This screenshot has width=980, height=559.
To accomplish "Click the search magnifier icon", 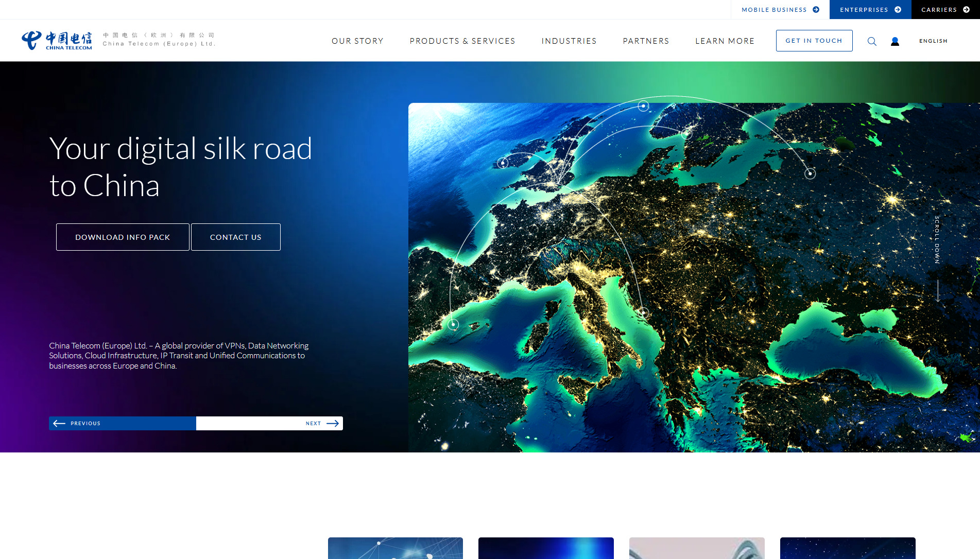I will [x=872, y=41].
